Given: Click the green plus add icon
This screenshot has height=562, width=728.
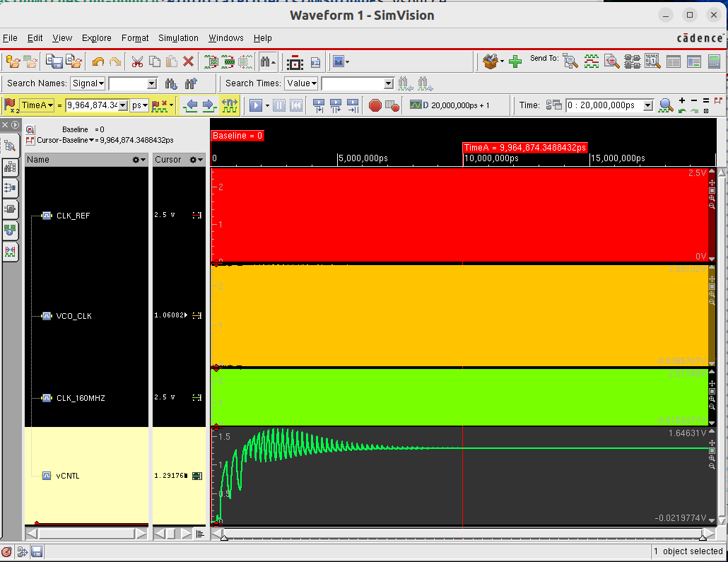Looking at the screenshot, I should (515, 62).
